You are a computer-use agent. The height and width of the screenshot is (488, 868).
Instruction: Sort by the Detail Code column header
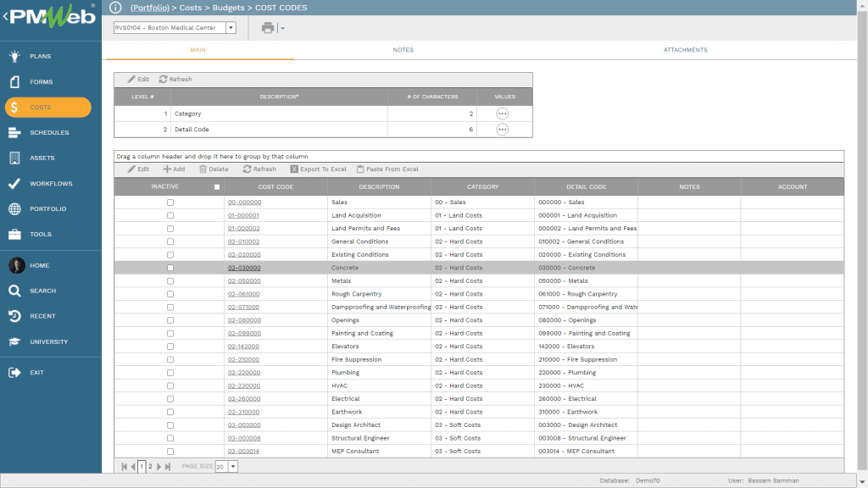click(587, 187)
